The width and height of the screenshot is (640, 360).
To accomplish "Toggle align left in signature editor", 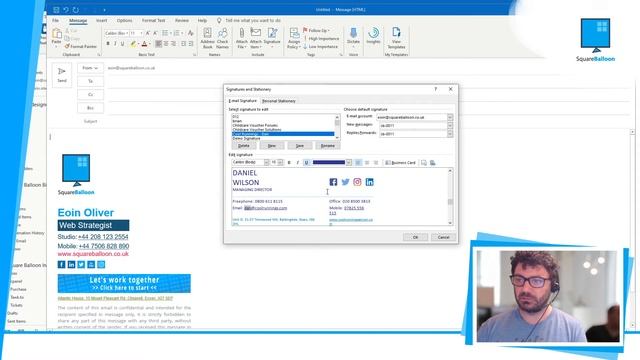I will (358, 162).
